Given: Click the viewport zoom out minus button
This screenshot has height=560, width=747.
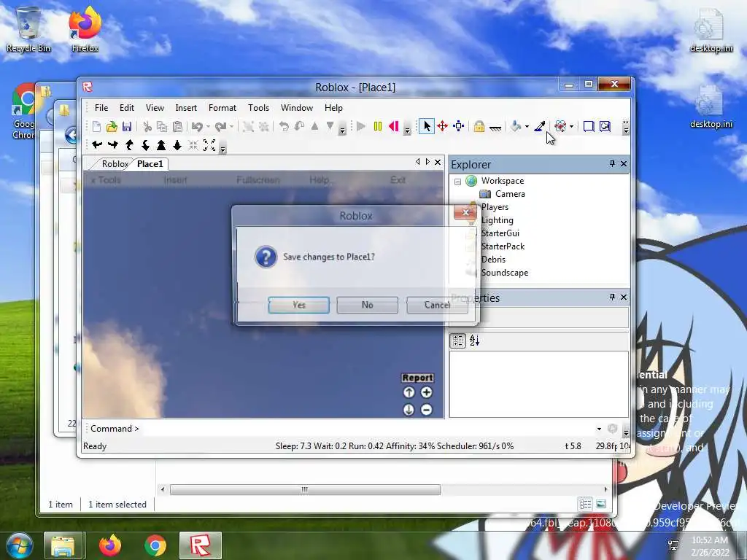Looking at the screenshot, I should click(426, 410).
